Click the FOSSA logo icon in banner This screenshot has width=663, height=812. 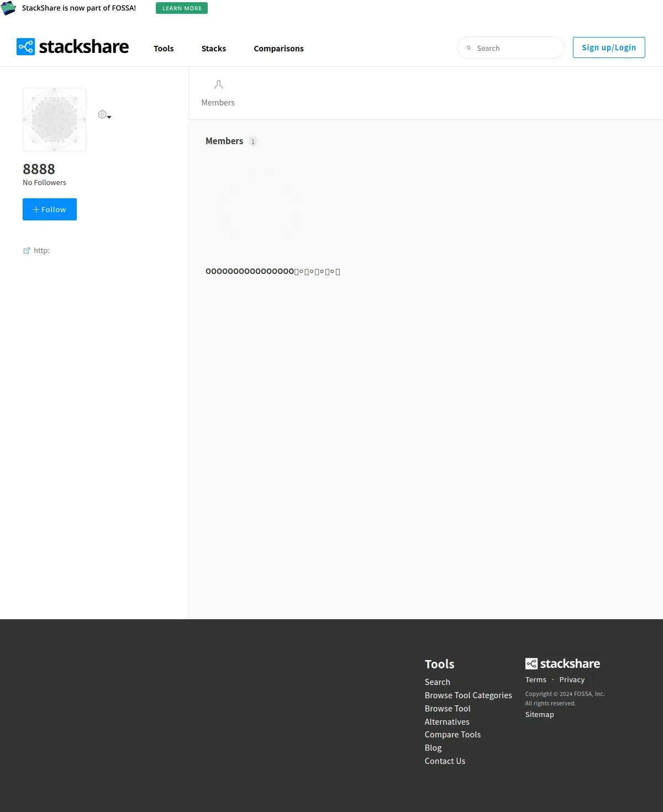pyautogui.click(x=8, y=8)
